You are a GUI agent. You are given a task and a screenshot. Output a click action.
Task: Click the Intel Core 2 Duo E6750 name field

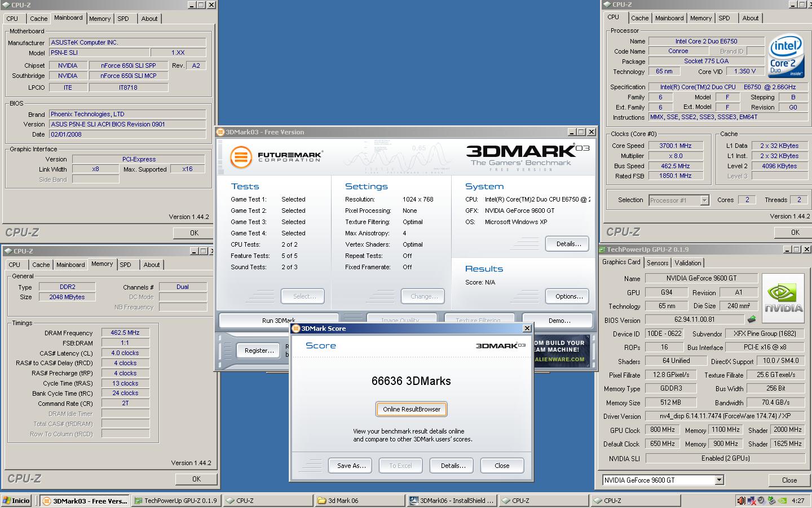(x=706, y=41)
